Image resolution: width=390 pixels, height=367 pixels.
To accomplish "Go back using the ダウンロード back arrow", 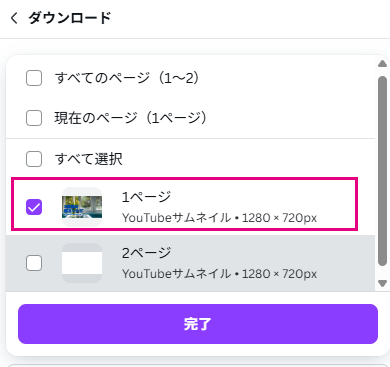I will click(x=14, y=18).
